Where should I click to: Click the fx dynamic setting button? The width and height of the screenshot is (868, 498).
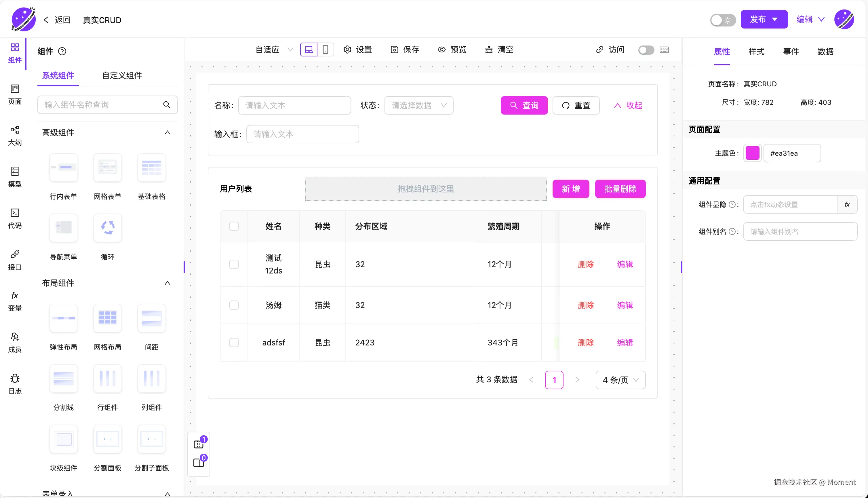[847, 205]
